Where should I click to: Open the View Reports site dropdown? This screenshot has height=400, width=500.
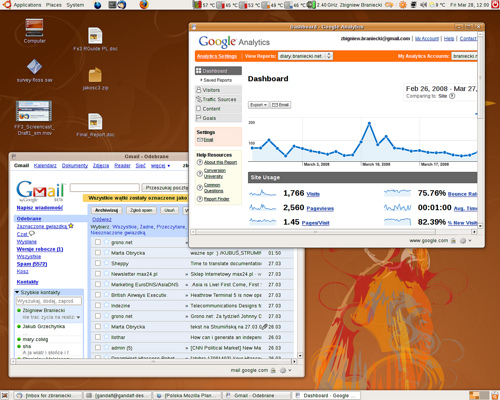point(305,56)
